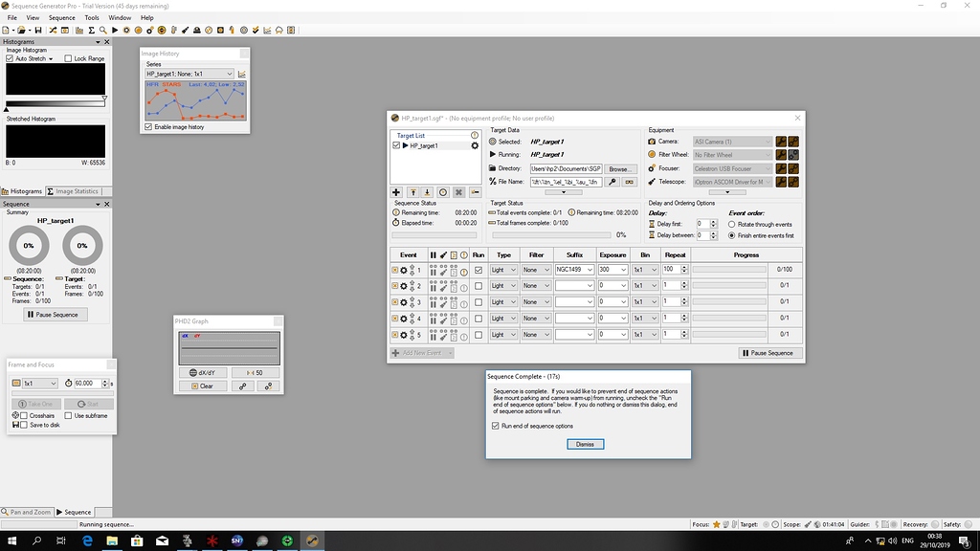The width and height of the screenshot is (980, 551).
Task: Click the Telescope connect icon
Action: [x=793, y=182]
